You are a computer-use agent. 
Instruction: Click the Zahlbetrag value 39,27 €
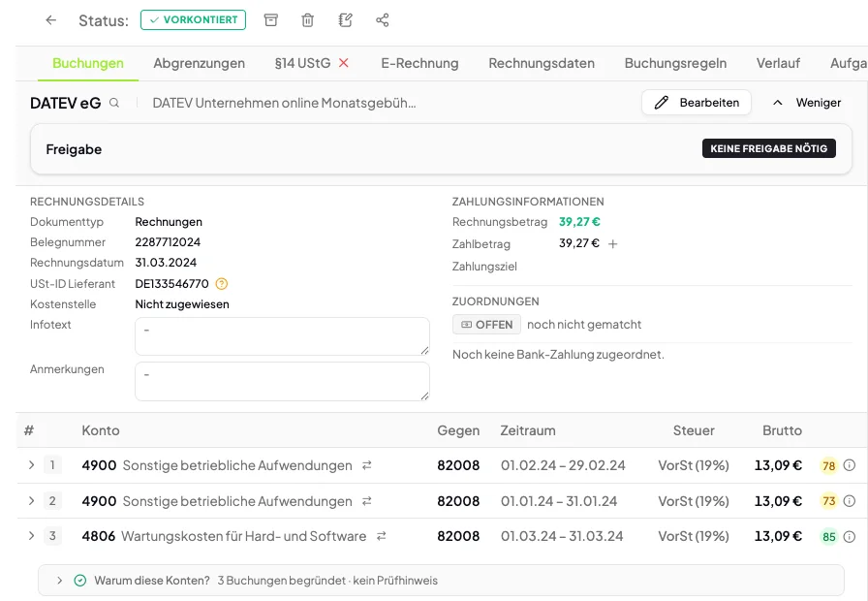[x=579, y=243]
